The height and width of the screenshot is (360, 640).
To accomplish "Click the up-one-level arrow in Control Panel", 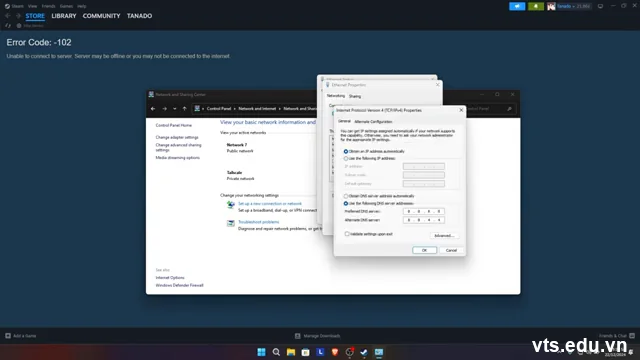I will tap(184, 109).
